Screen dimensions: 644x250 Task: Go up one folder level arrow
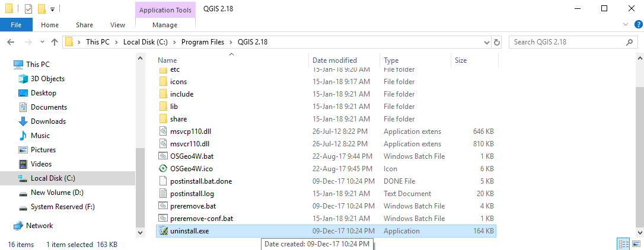55,42
